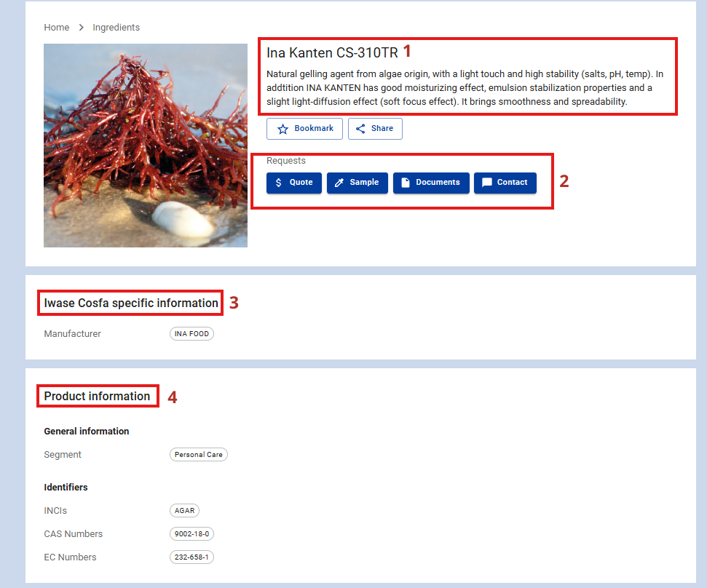Click the CAS number 9002-18-0 chip
This screenshot has width=707, height=588.
coord(191,534)
